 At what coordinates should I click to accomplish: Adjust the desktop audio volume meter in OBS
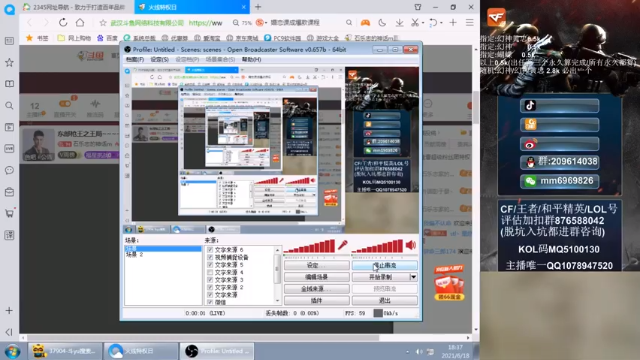(x=377, y=246)
